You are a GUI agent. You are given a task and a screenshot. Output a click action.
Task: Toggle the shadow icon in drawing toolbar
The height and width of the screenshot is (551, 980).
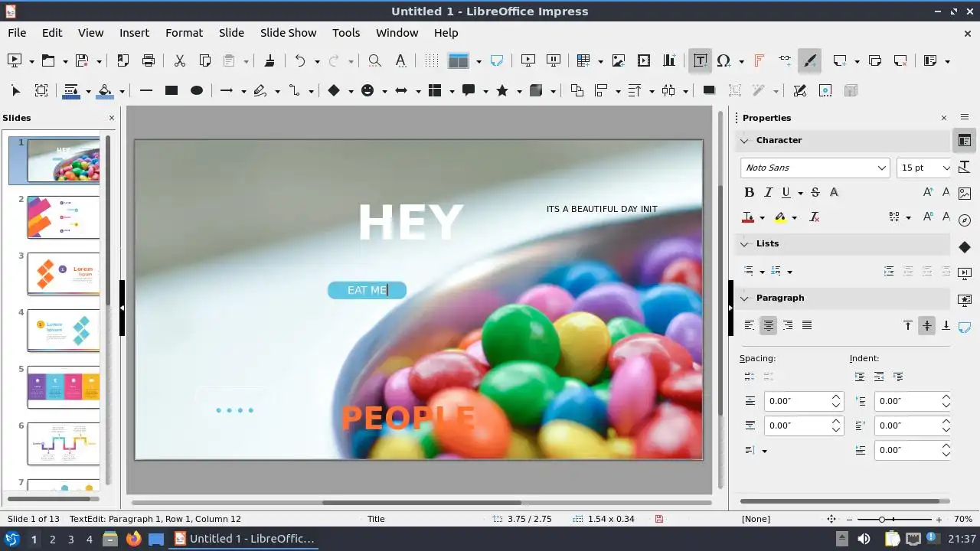point(709,90)
